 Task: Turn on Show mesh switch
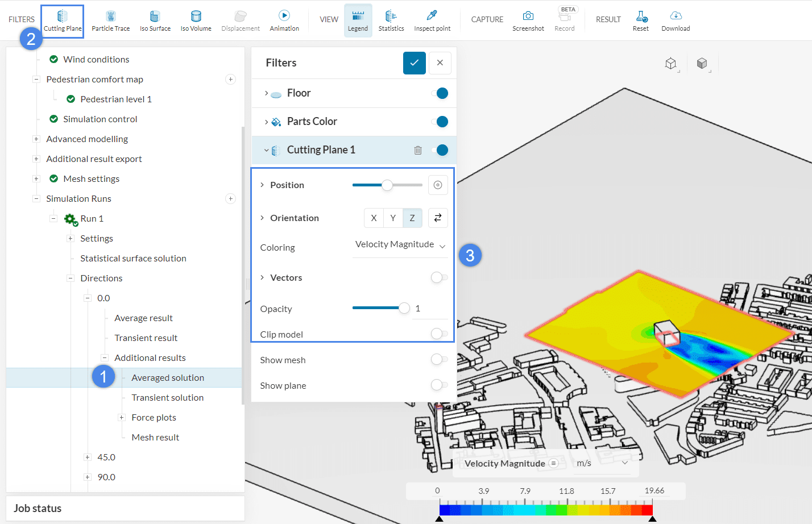pyautogui.click(x=439, y=359)
